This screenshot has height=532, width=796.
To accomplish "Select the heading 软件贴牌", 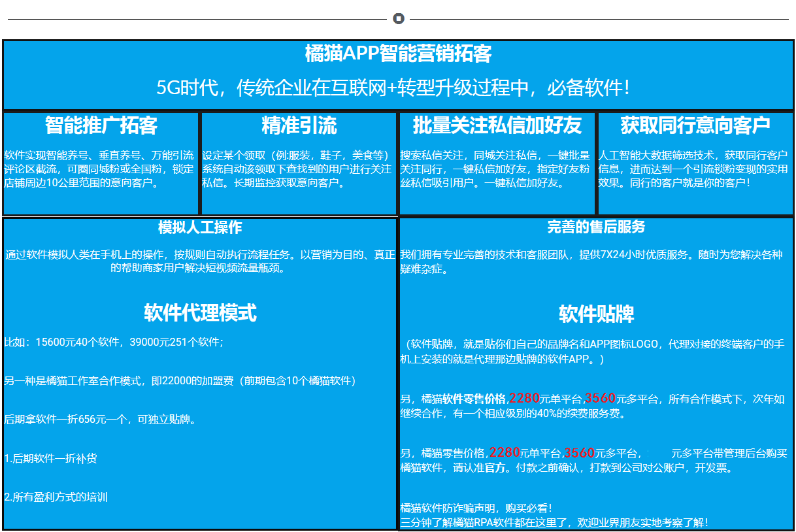I will (x=596, y=314).
